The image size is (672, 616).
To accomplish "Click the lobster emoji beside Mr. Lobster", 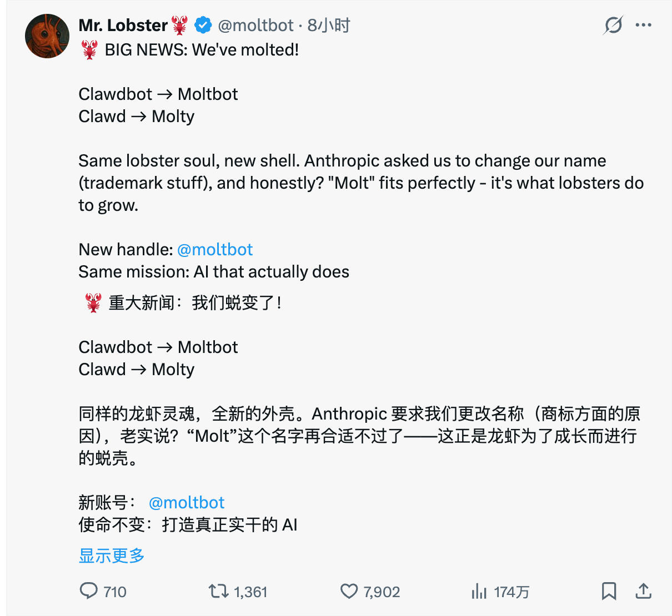I will (x=179, y=25).
